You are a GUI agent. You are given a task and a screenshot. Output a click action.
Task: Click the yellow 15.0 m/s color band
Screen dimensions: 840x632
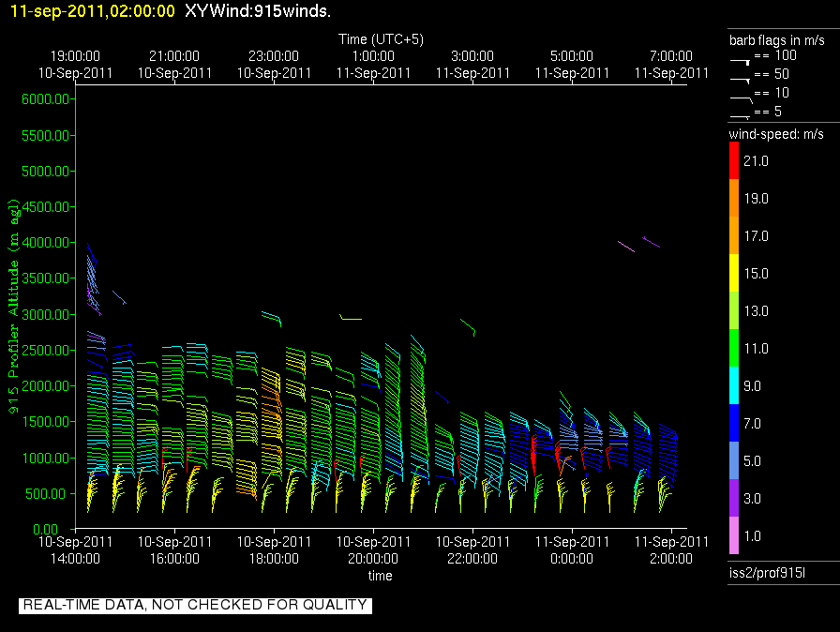(x=734, y=273)
